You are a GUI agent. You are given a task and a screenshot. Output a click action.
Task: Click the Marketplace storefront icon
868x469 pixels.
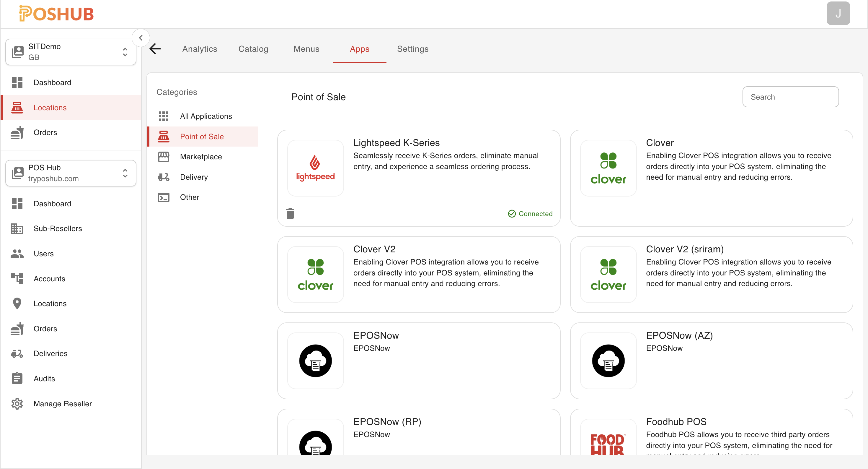tap(164, 156)
